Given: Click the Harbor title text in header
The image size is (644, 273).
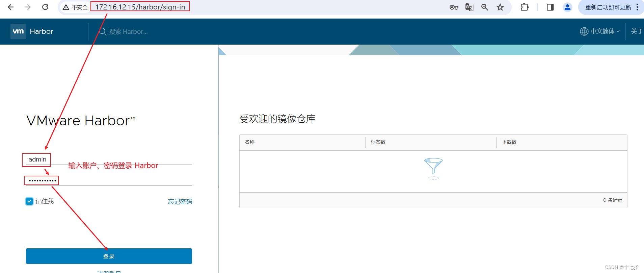Looking at the screenshot, I should click(42, 31).
